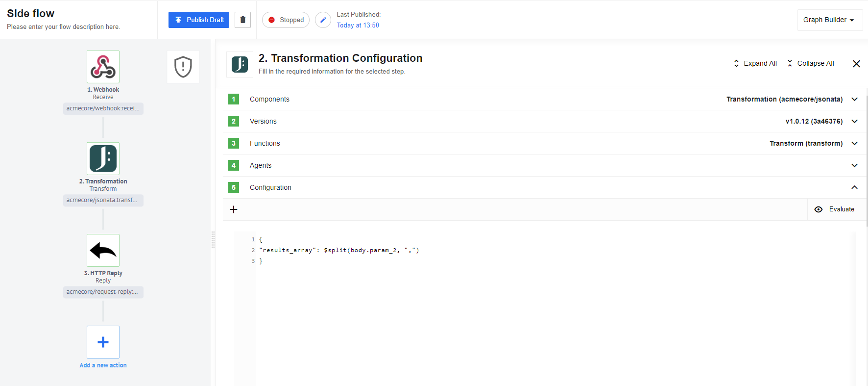Click the plus tile to add a new action
The height and width of the screenshot is (386, 868).
[103, 342]
